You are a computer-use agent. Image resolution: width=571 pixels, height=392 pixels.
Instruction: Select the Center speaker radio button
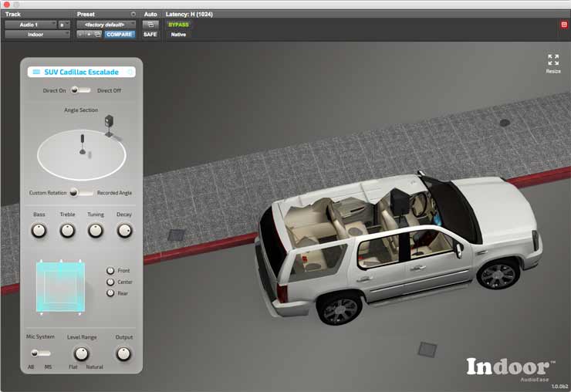(110, 282)
